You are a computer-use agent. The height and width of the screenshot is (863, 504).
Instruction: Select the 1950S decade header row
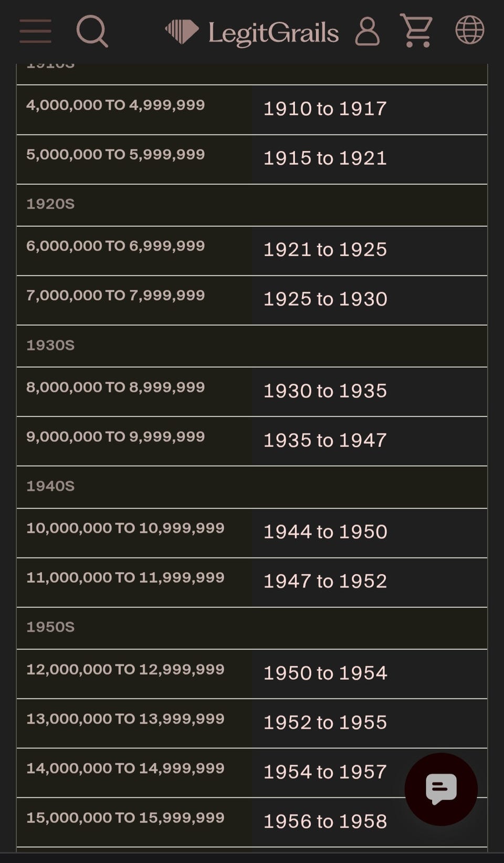tap(252, 628)
